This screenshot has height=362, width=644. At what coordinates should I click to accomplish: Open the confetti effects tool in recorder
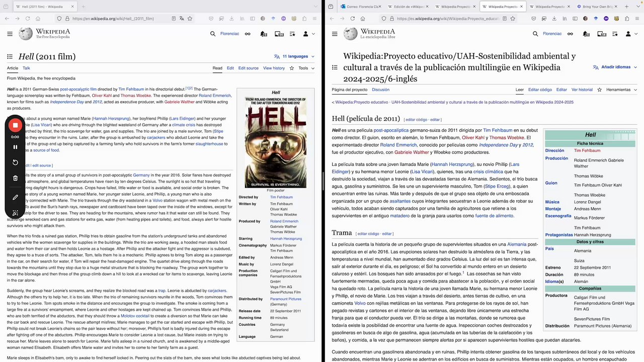[15, 213]
